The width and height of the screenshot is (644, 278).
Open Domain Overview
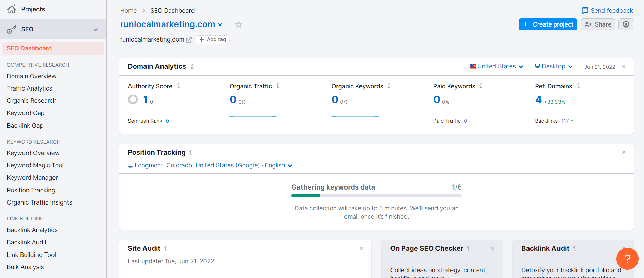click(x=32, y=76)
